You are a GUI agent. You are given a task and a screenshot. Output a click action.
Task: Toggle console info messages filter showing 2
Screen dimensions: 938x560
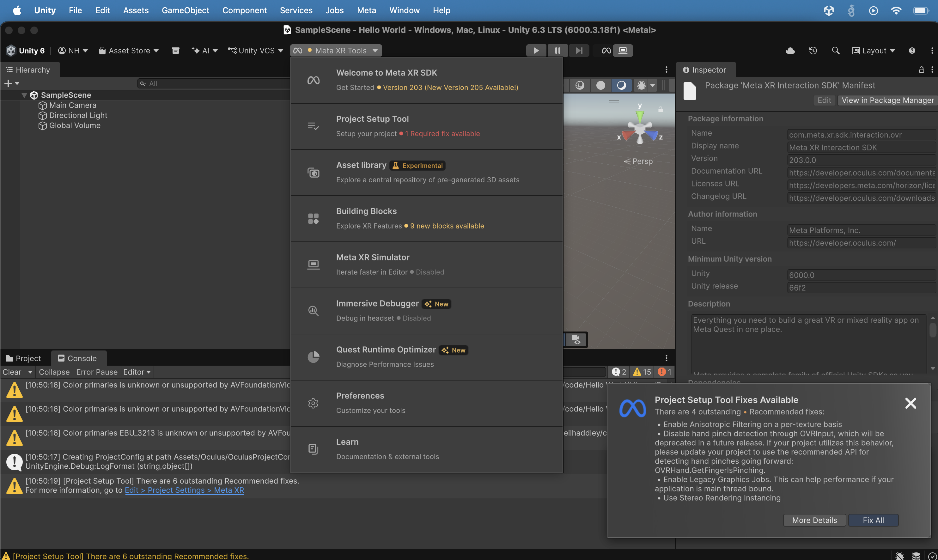click(619, 372)
